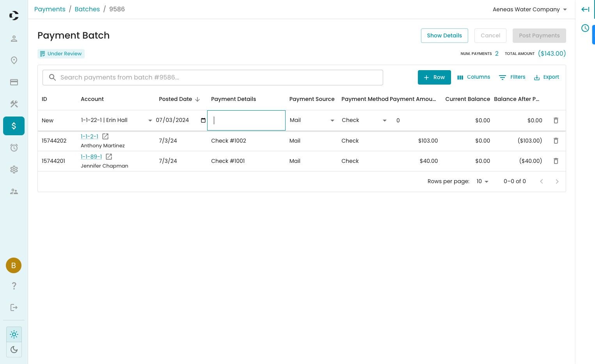Click the history clock icon top right

585,28
